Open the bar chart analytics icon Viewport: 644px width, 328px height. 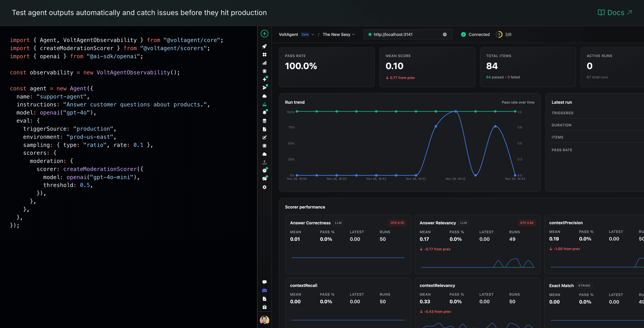pyautogui.click(x=264, y=63)
